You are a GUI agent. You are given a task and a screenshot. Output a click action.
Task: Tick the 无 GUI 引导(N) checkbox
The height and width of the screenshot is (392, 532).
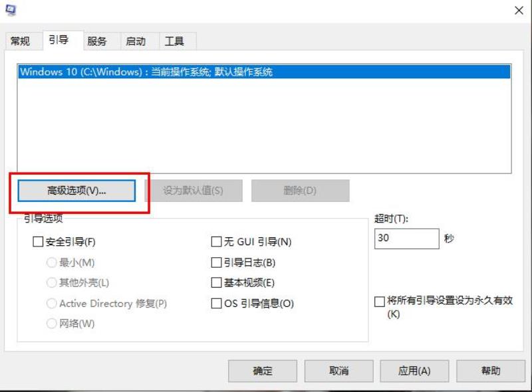pyautogui.click(x=216, y=242)
